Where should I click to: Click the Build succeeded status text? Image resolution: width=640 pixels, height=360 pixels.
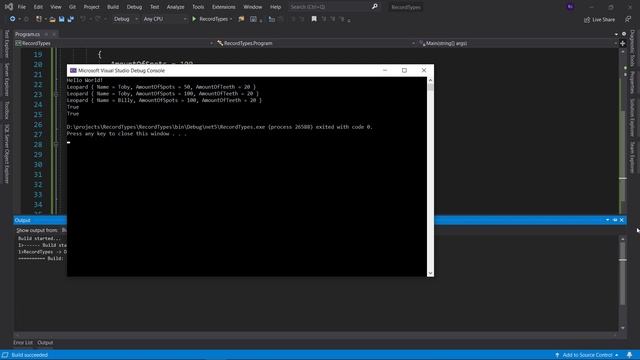(x=30, y=355)
